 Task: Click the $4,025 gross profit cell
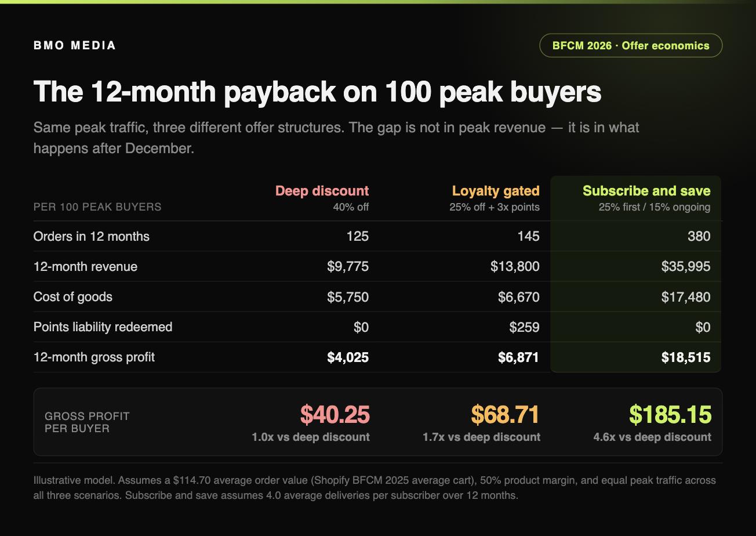348,357
